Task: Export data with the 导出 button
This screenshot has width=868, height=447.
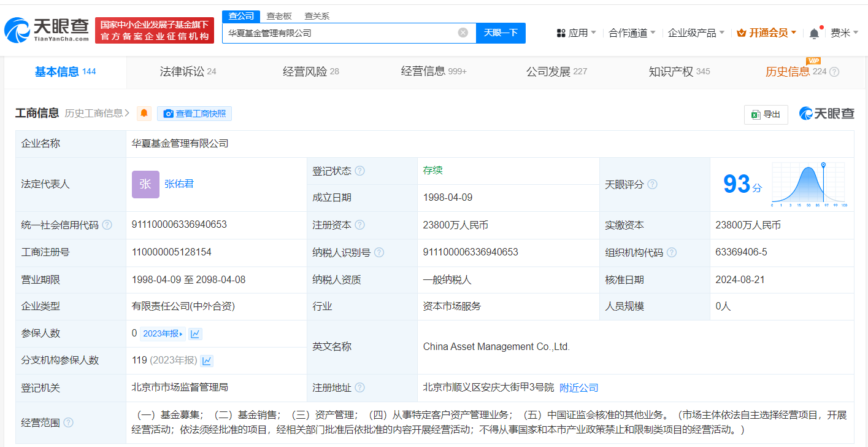Action: (x=766, y=114)
